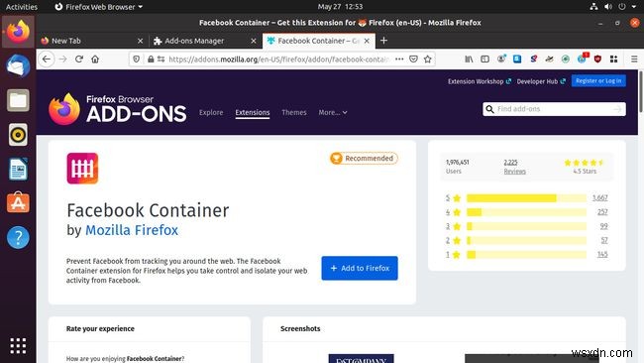View 4-star reviews bar

[x=526, y=212]
